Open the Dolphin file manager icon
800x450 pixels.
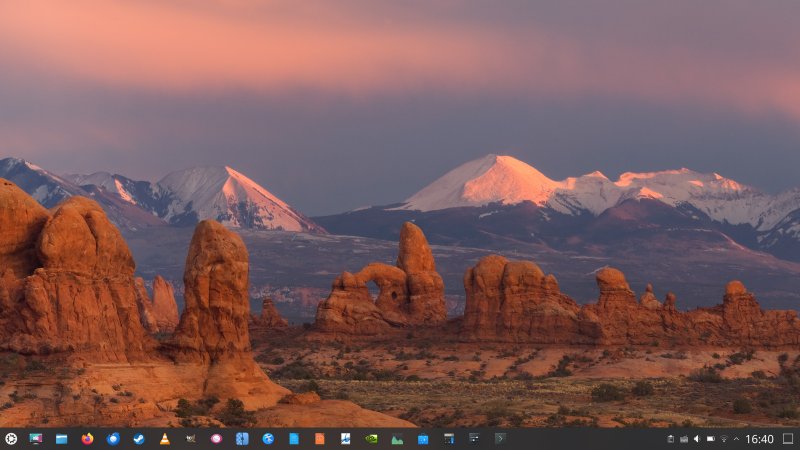coord(61,438)
